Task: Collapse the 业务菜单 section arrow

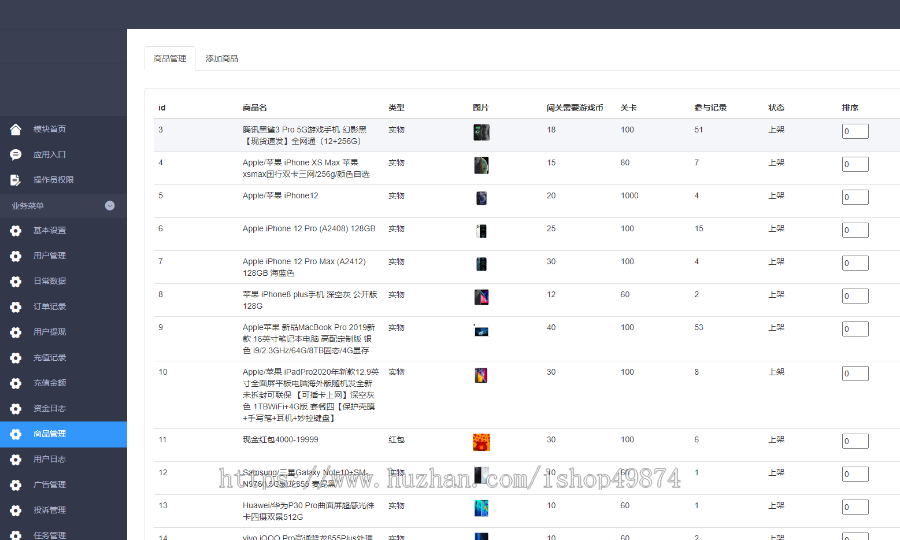Action: 110,205
